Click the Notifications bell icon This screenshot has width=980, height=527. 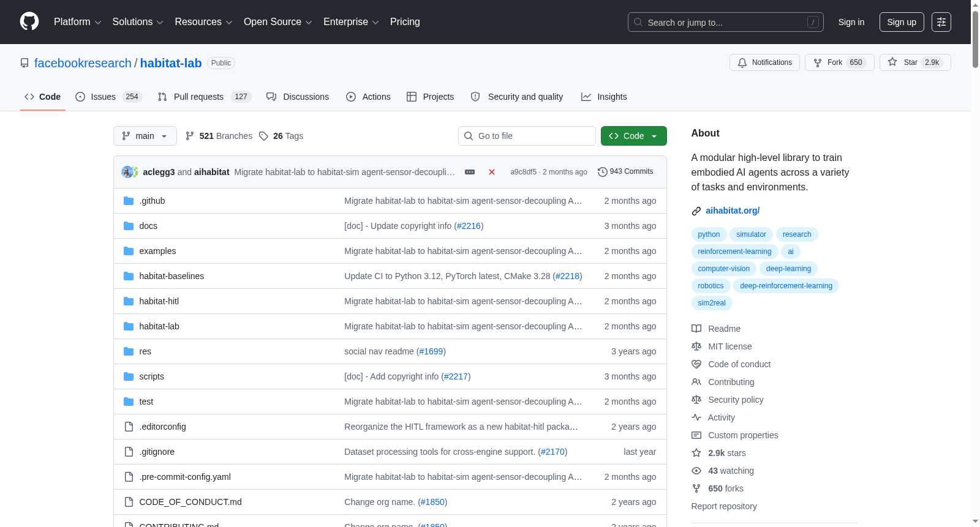click(x=742, y=62)
